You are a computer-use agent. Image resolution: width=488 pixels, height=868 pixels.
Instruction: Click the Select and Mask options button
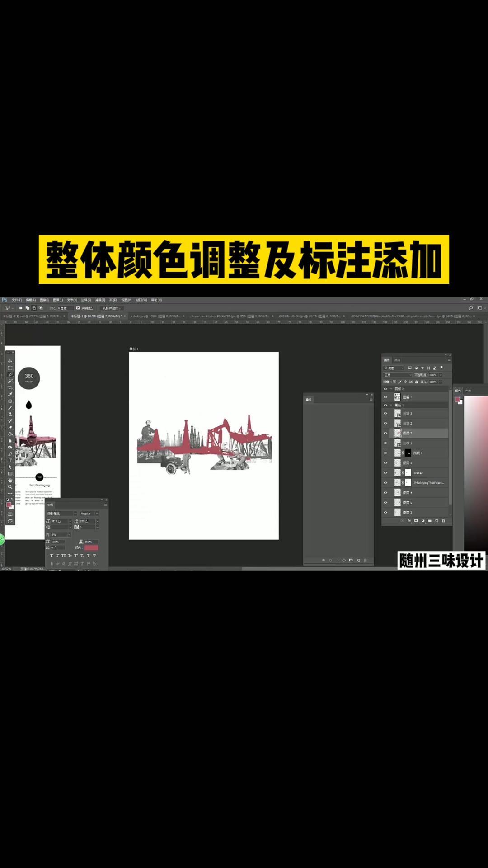[x=112, y=308]
